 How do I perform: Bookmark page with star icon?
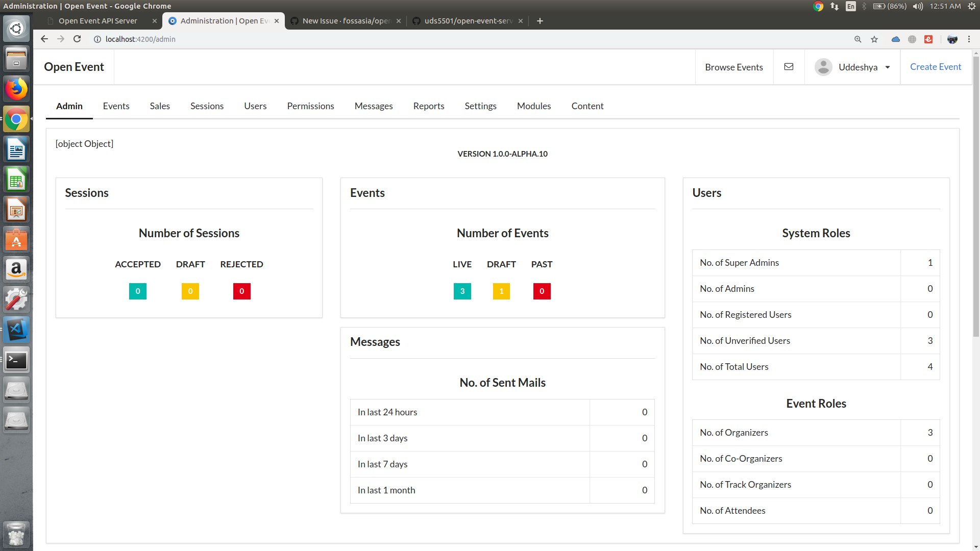coord(874,39)
